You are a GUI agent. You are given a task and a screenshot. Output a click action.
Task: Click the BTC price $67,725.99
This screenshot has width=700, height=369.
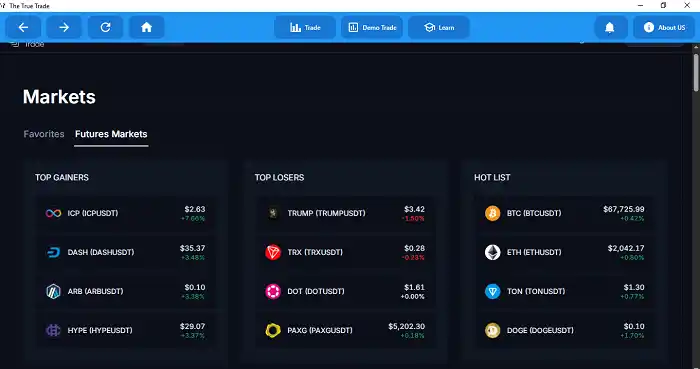click(x=624, y=209)
